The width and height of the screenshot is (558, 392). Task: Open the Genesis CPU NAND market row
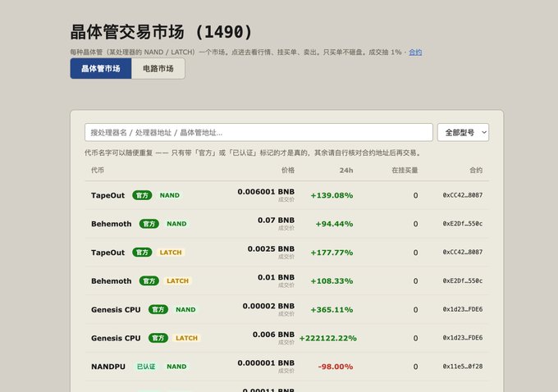coord(287,309)
